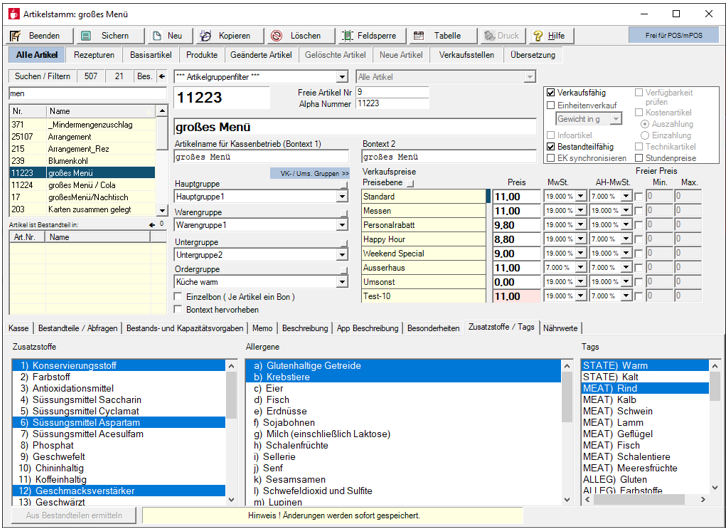Click the Löschen delete icon

point(277,36)
